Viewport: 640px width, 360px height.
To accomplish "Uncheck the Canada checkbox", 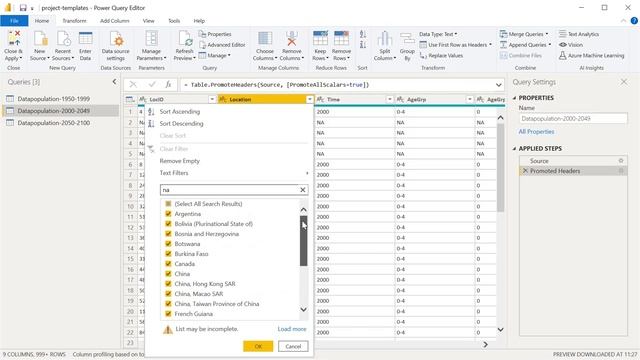I will pos(168,264).
